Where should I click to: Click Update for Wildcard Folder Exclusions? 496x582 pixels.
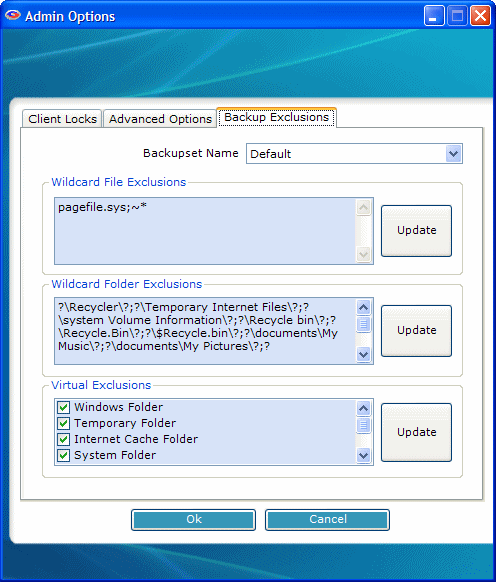tap(416, 331)
